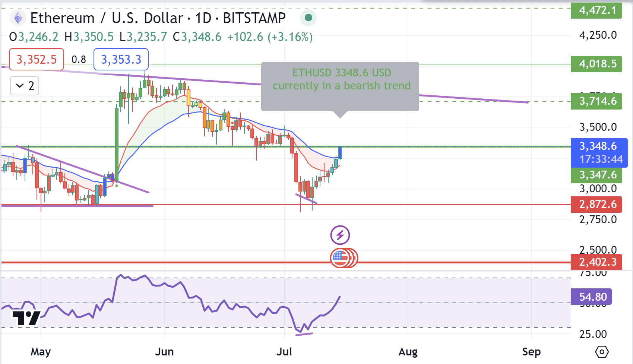Click the 4,250.0 price scale label
Screen dimensions: 633x364
598,35
